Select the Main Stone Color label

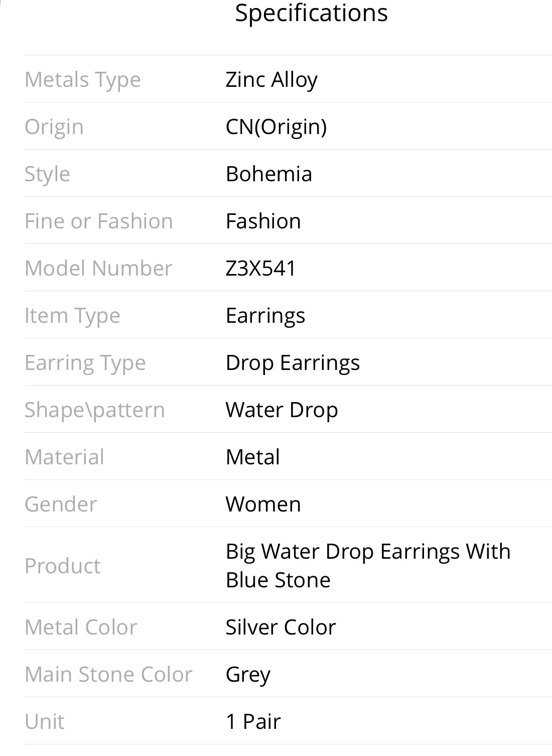coord(108,674)
